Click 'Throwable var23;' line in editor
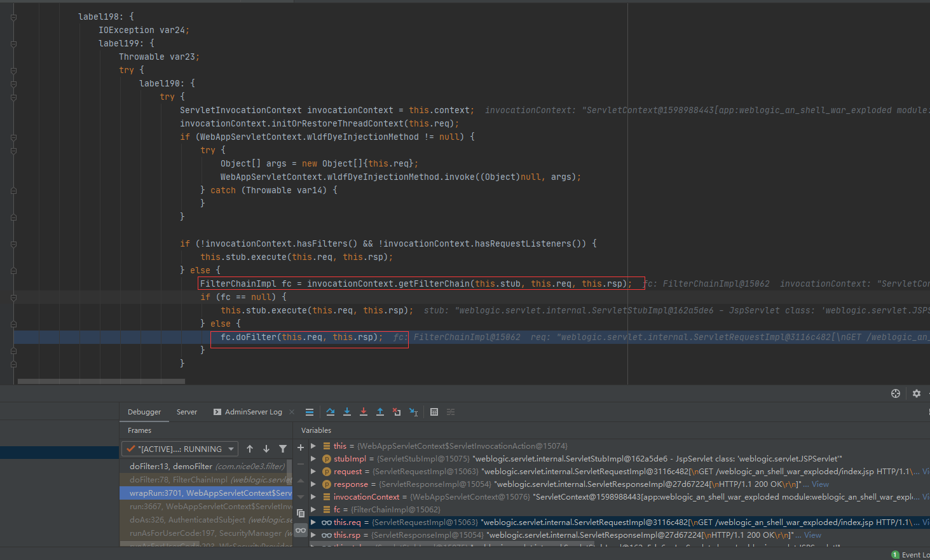 [x=159, y=57]
